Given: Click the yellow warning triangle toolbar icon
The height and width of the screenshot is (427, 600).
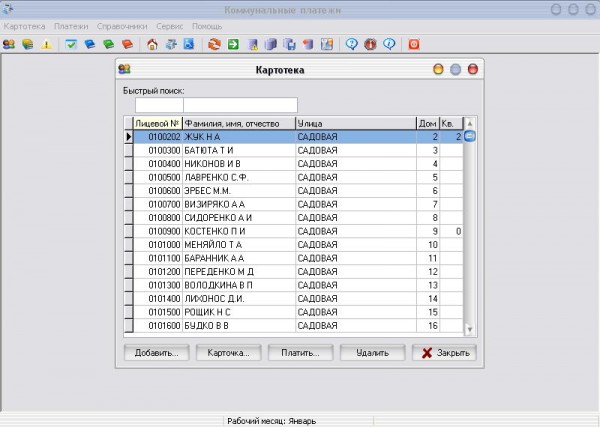Looking at the screenshot, I should [x=46, y=44].
